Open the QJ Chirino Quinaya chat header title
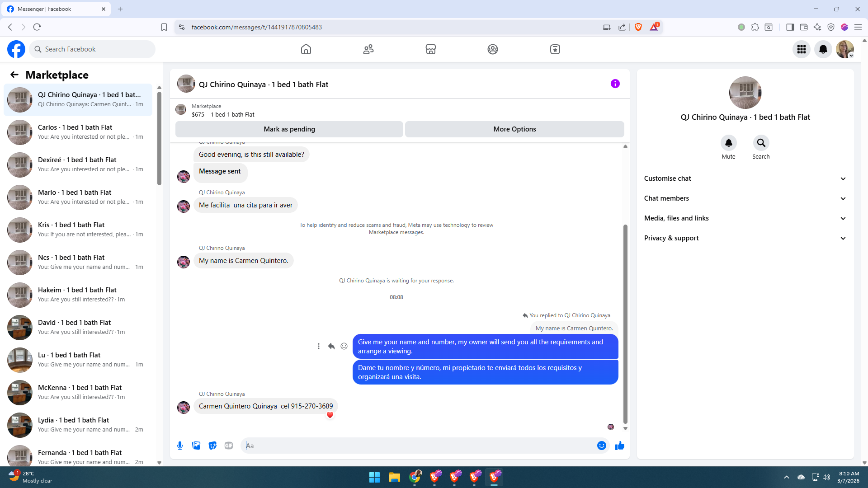Screen dimensions: 868x488 [264, 84]
